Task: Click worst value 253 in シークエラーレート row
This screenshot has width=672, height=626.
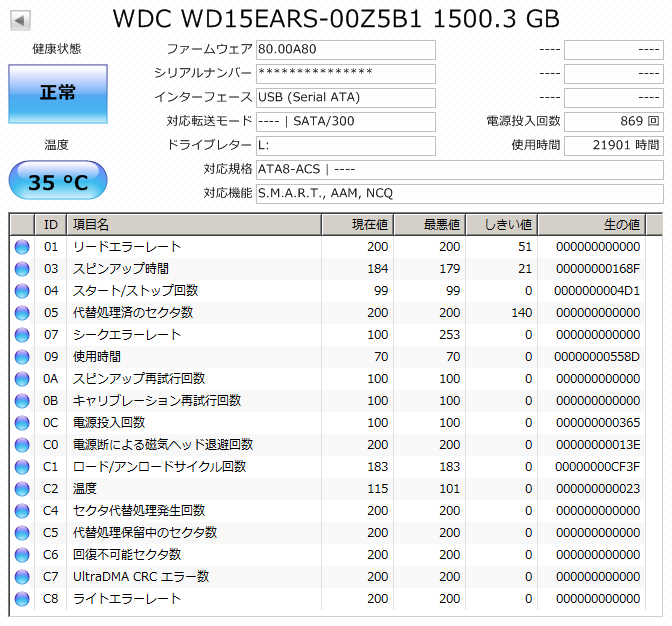Action: point(450,335)
